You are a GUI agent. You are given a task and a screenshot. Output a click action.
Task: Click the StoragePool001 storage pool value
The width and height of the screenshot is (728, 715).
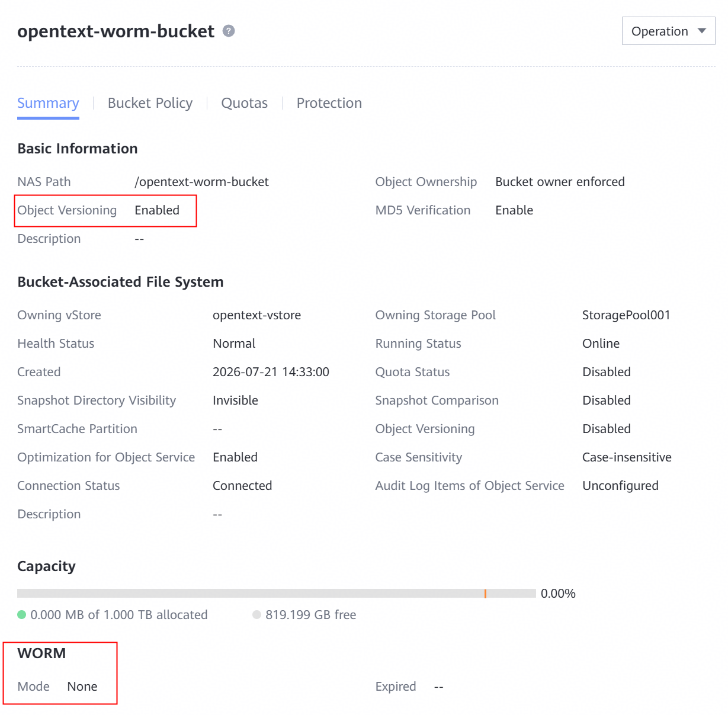(626, 315)
